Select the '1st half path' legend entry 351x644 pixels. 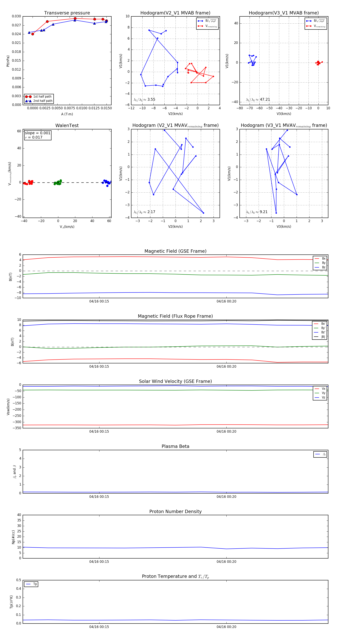(x=39, y=96)
